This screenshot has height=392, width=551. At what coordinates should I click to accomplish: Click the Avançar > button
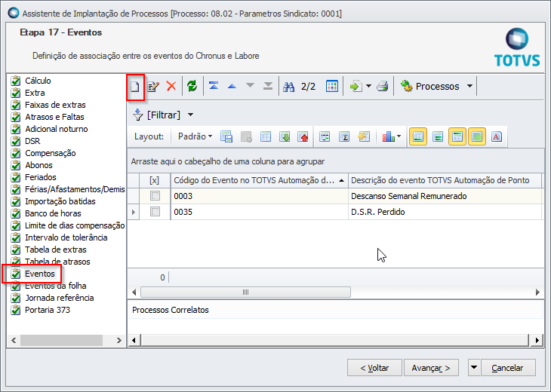click(x=431, y=368)
